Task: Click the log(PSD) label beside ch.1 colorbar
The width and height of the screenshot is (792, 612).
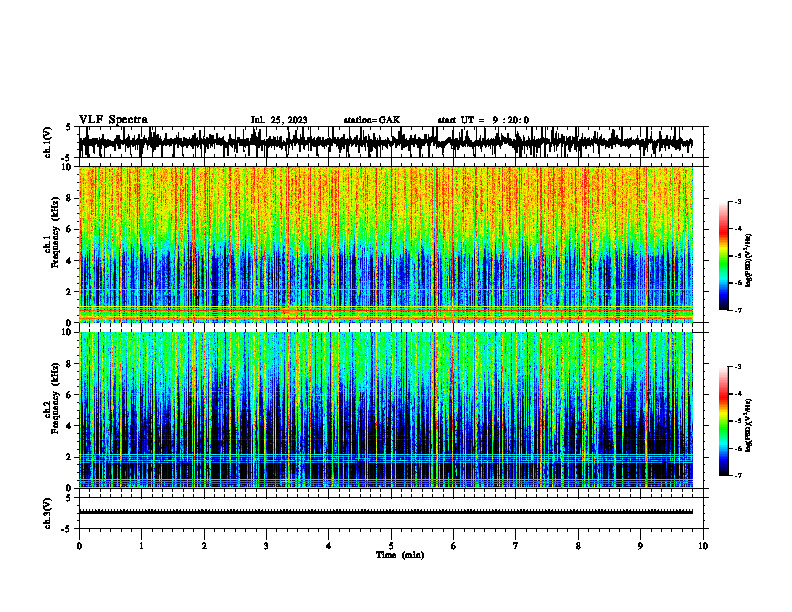Action: pos(748,261)
